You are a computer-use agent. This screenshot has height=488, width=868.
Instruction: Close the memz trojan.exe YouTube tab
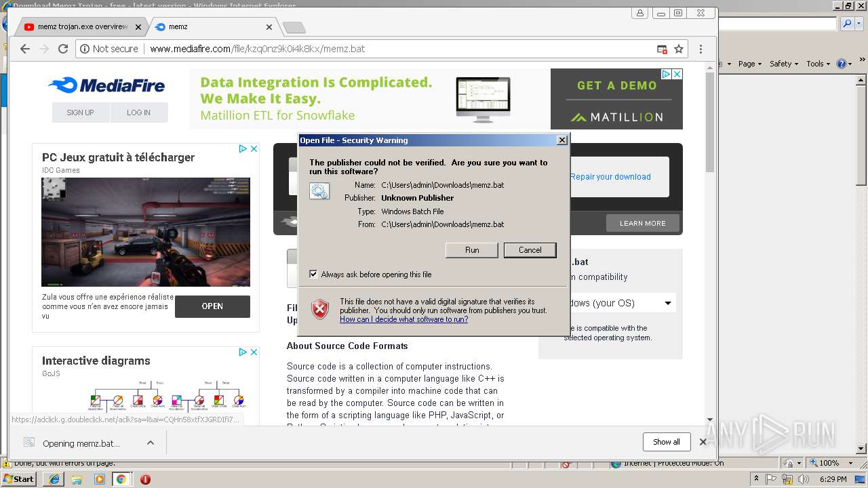tap(138, 27)
